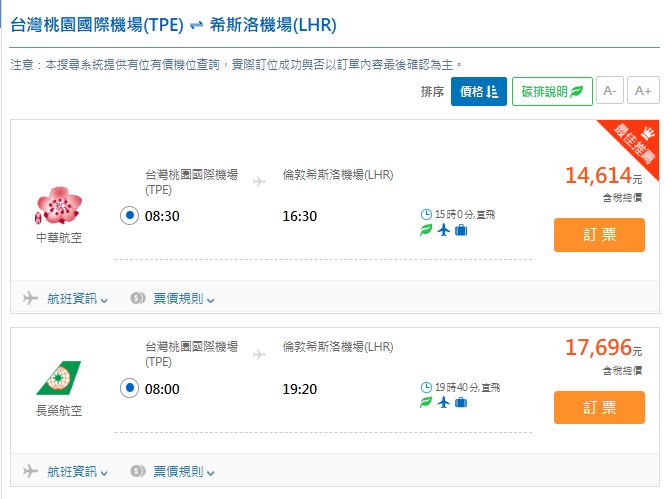
Task: Click the baggage suitcase icon on China Airlines flight
Action: [x=461, y=231]
